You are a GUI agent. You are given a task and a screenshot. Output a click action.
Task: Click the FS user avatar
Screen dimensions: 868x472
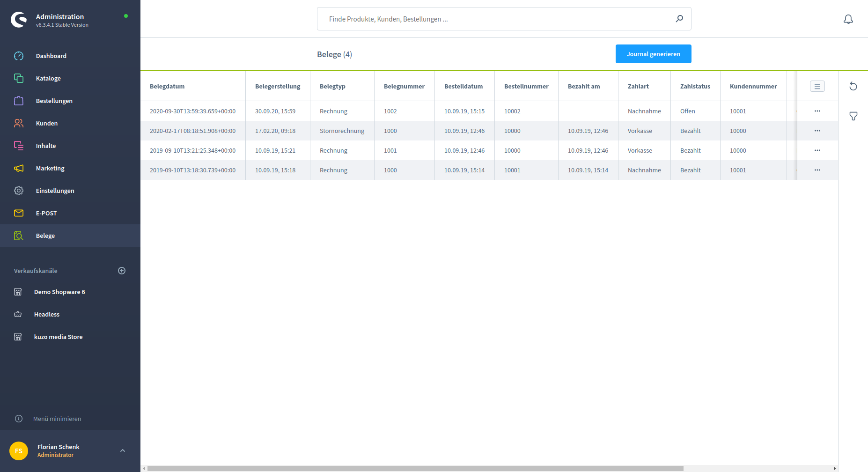point(19,451)
